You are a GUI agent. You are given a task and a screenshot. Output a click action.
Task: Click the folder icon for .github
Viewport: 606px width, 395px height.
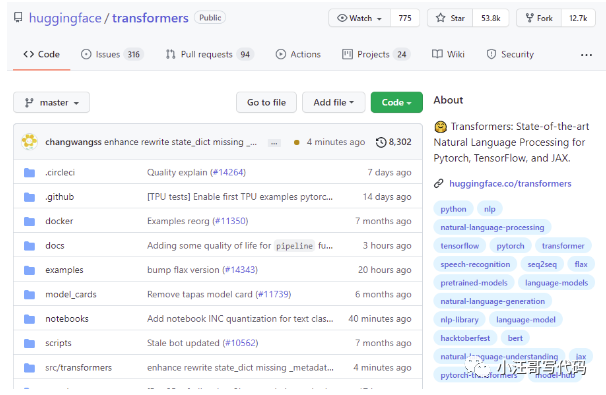[29, 197]
